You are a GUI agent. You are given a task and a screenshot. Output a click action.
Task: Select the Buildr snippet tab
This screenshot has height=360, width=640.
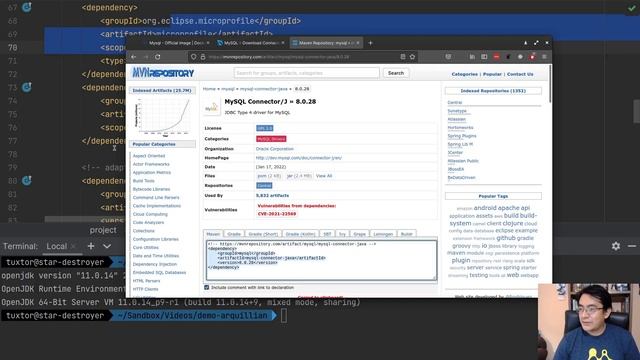(x=407, y=234)
